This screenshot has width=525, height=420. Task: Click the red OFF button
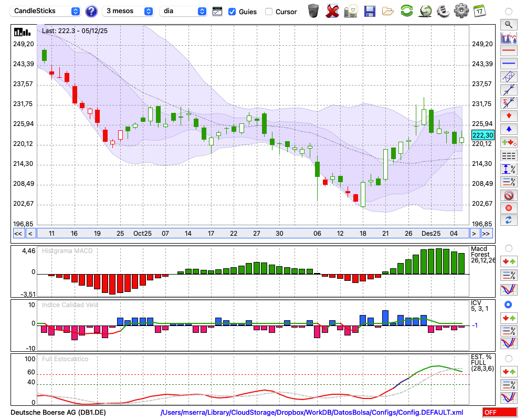tap(499, 413)
